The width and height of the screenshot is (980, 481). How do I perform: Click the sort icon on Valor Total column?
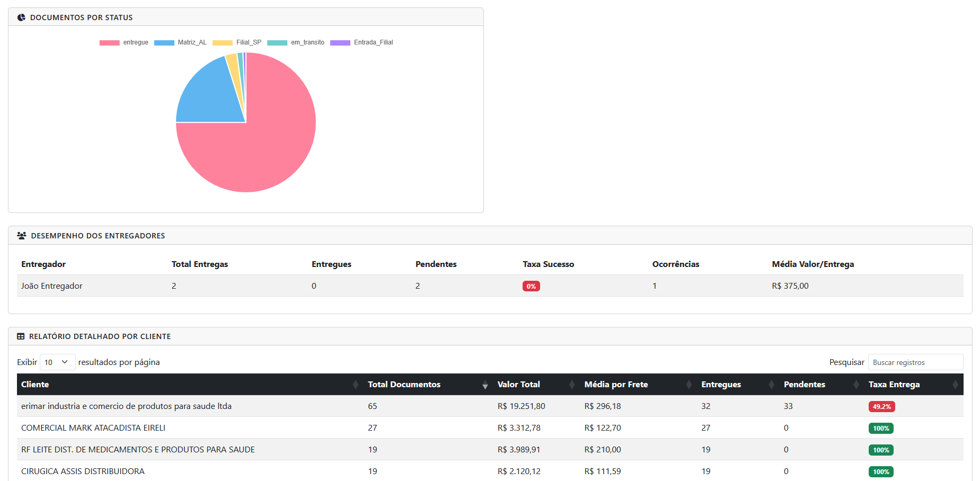point(571,384)
